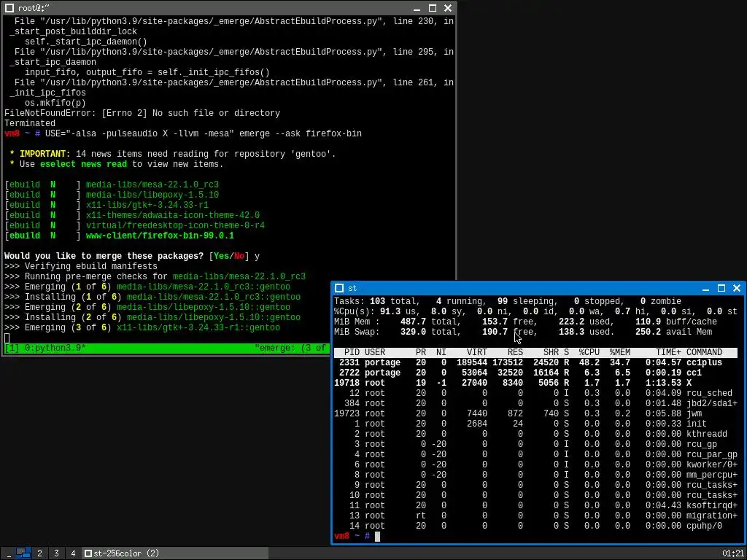Select the init process row
Screen dimensions: 747x560
pos(535,424)
